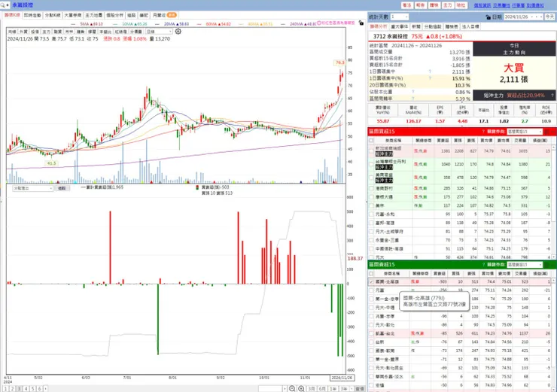Image resolution: width=557 pixels, height=392 pixels.
Task: Click the 今天 button
Action: point(549,17)
